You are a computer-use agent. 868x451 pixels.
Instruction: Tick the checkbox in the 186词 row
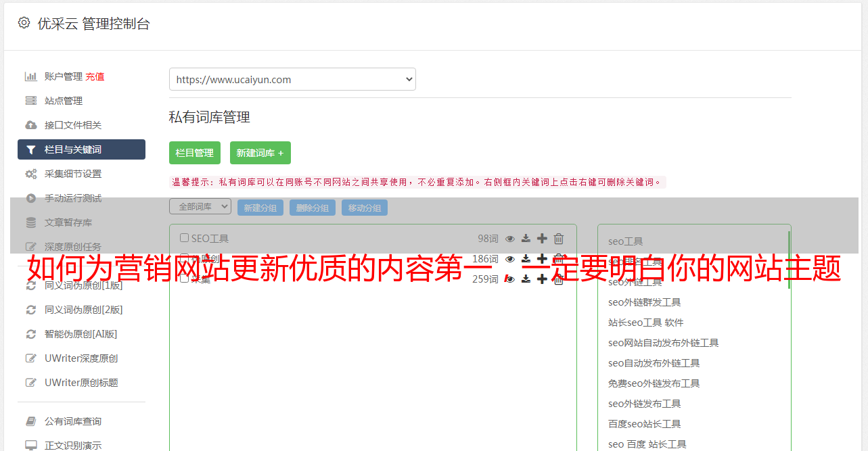point(184,258)
